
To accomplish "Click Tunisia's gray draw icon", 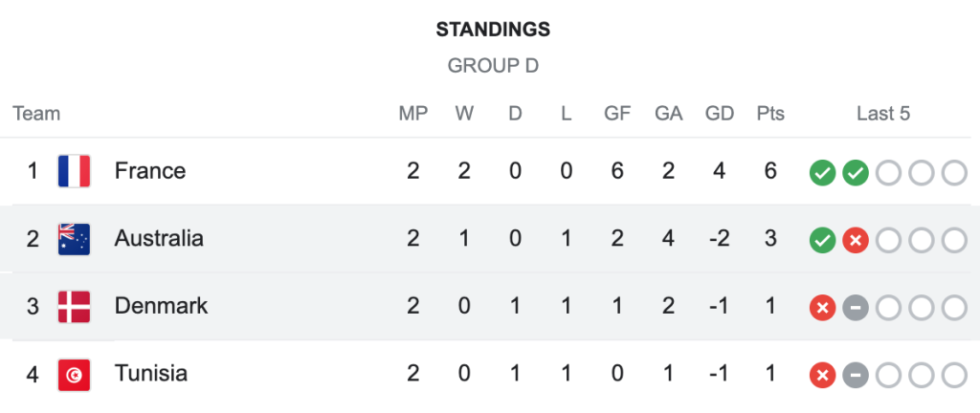I will pos(855,375).
